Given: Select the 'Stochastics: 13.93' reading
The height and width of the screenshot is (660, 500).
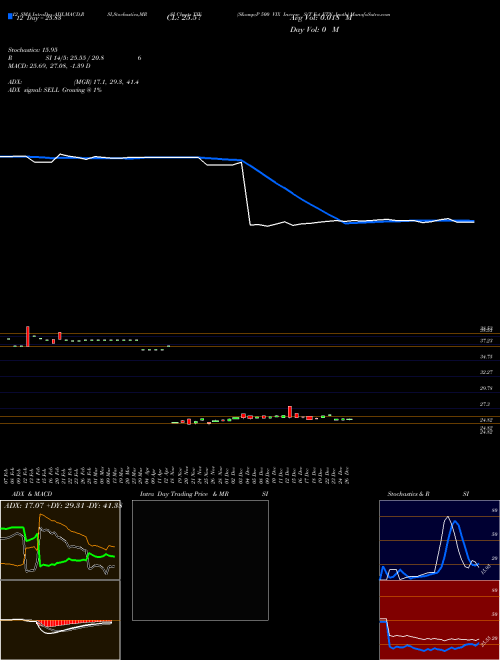Looking at the screenshot, I should [34, 50].
